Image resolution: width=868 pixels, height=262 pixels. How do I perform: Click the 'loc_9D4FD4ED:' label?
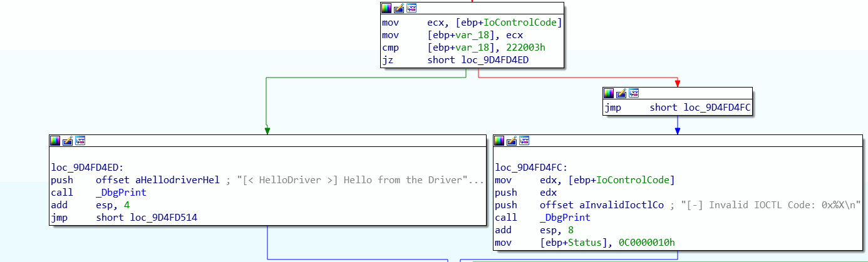[87, 168]
